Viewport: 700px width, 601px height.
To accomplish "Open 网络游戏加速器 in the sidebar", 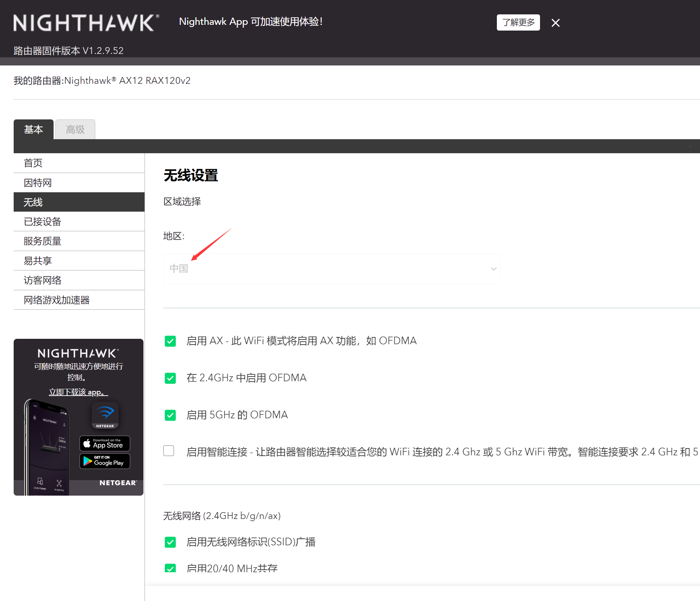I will (x=79, y=300).
